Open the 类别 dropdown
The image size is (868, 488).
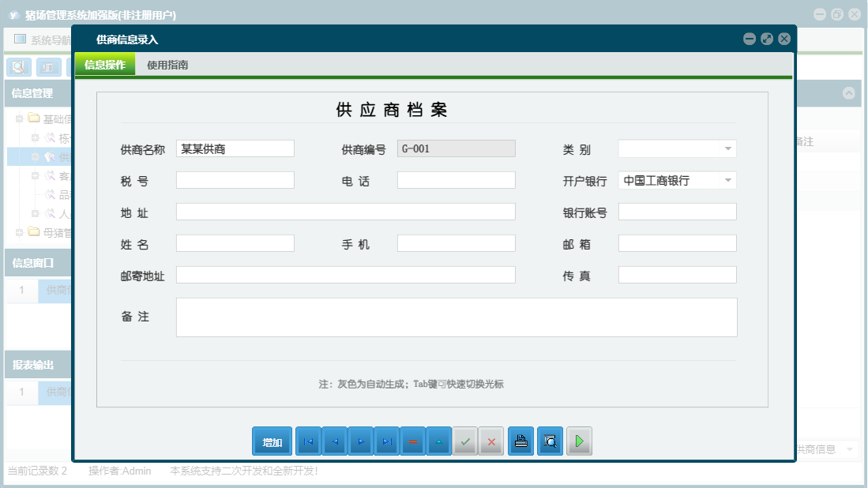pos(727,148)
